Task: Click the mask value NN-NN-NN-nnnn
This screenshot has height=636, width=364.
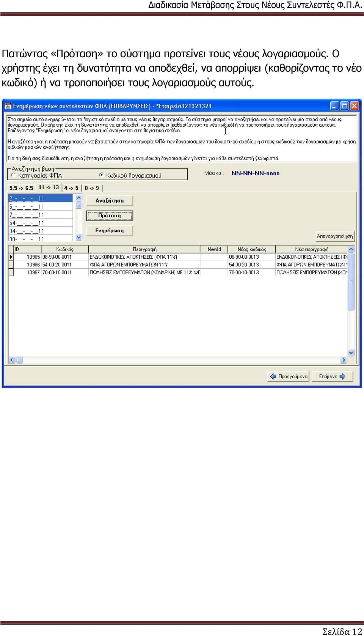Action: (x=256, y=173)
